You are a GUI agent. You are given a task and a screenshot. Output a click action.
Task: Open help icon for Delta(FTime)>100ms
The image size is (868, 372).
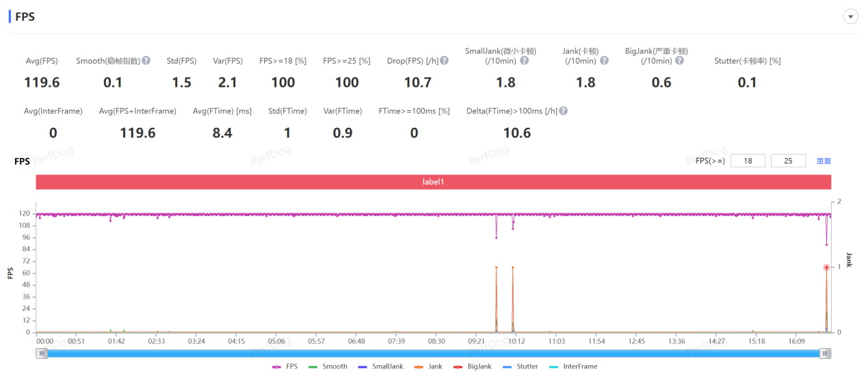pyautogui.click(x=564, y=111)
